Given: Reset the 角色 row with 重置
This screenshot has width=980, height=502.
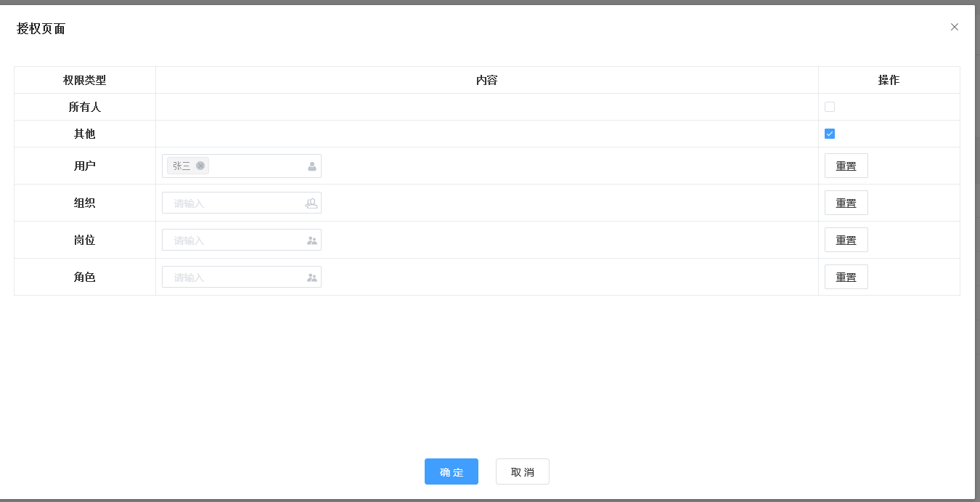Looking at the screenshot, I should point(846,277).
